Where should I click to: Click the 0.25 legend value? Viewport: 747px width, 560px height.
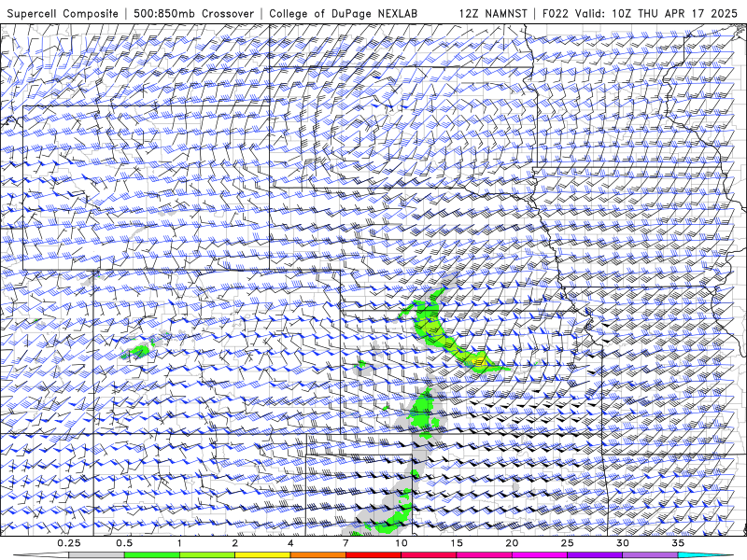pyautogui.click(x=69, y=543)
